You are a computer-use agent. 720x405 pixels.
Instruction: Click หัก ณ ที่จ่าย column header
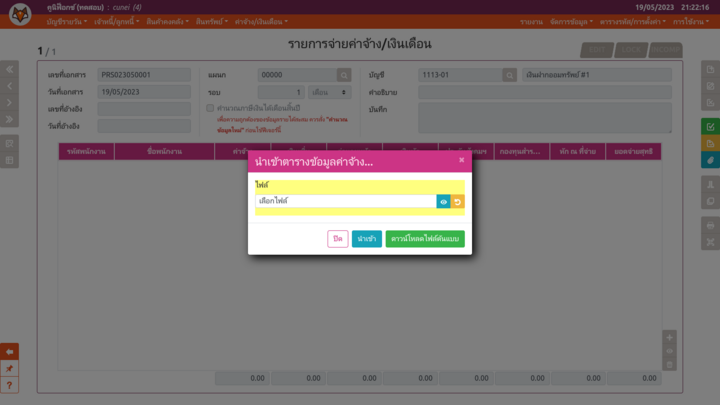(578, 152)
